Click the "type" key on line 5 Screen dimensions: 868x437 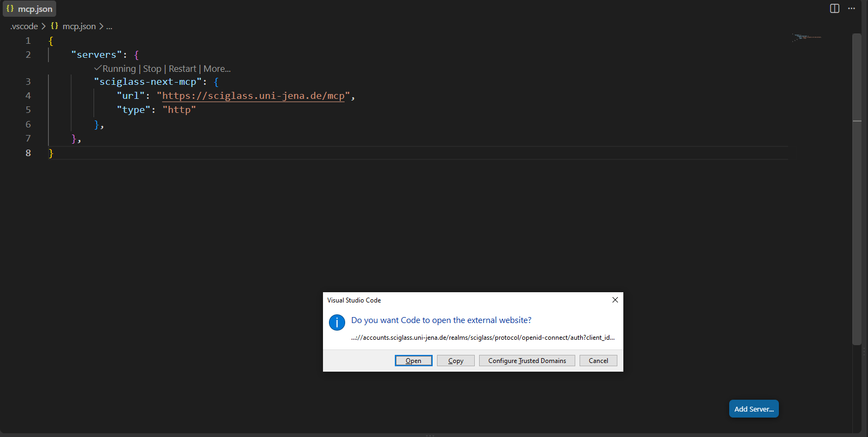133,110
